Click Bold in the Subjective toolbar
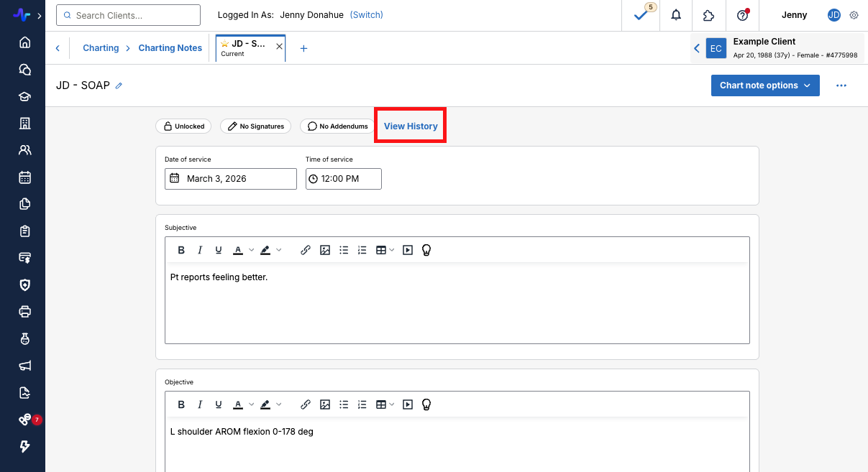This screenshot has width=868, height=472. click(x=181, y=250)
